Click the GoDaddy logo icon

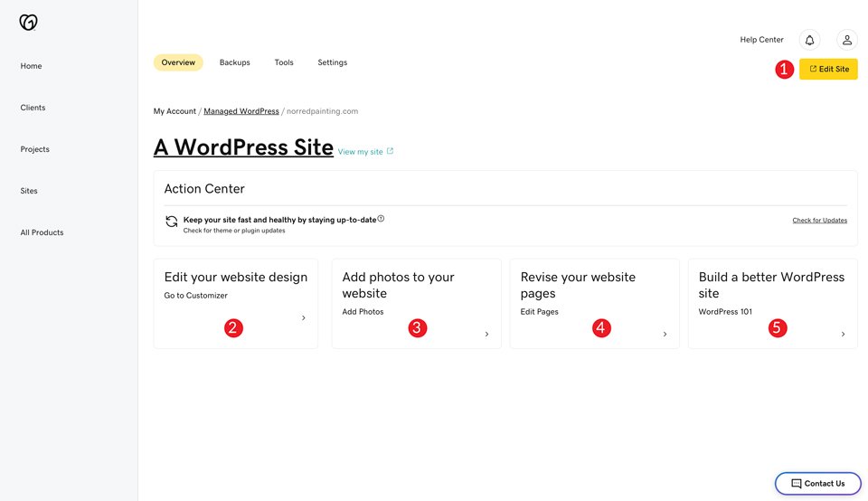point(28,22)
